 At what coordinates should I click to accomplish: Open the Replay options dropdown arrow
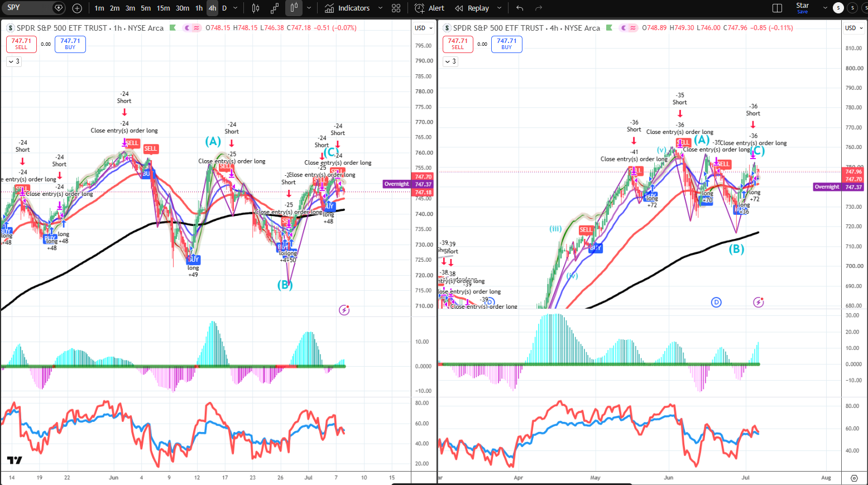(x=499, y=8)
